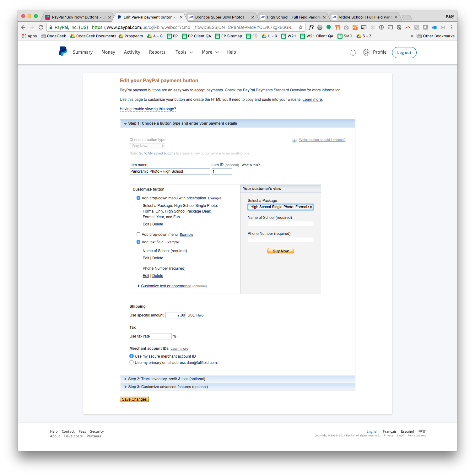475x476 pixels.
Task: Open the Which button should I choose link
Action: tap(322, 140)
